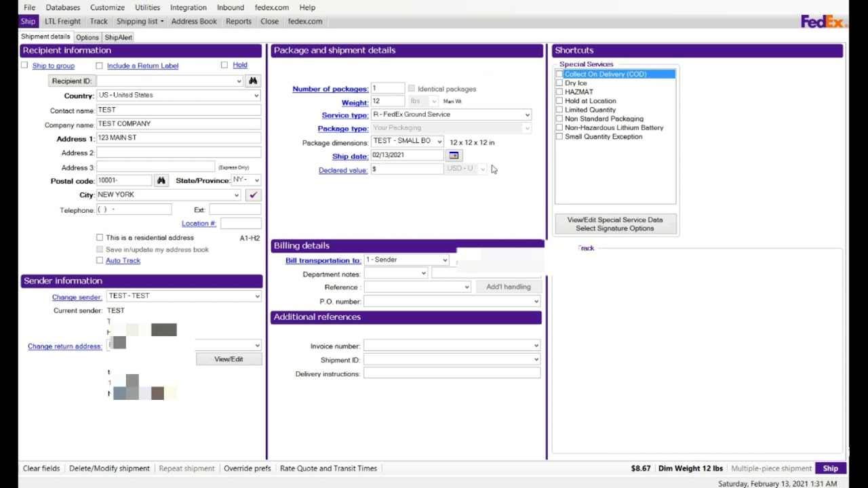Switch to the Options tab
Viewport: 868px width, 488px height.
click(87, 37)
